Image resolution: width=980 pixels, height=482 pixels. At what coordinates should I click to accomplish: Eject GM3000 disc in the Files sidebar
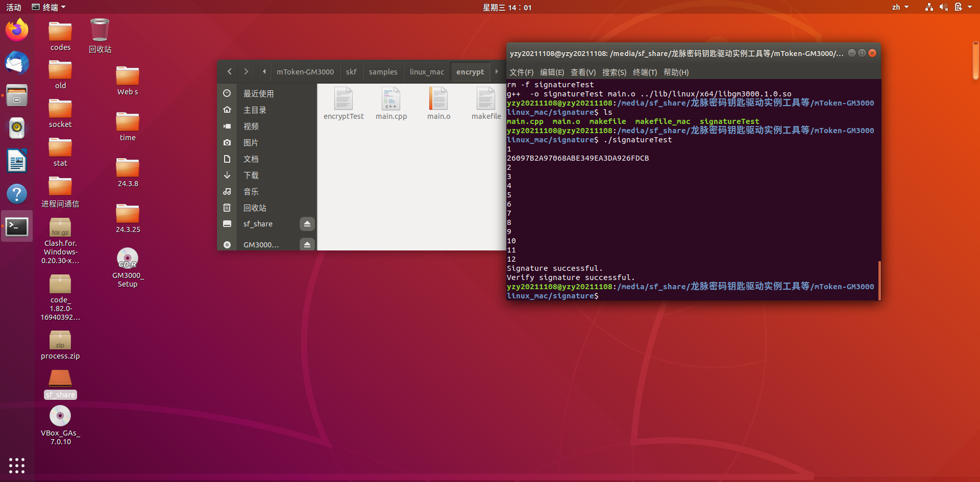(x=307, y=245)
